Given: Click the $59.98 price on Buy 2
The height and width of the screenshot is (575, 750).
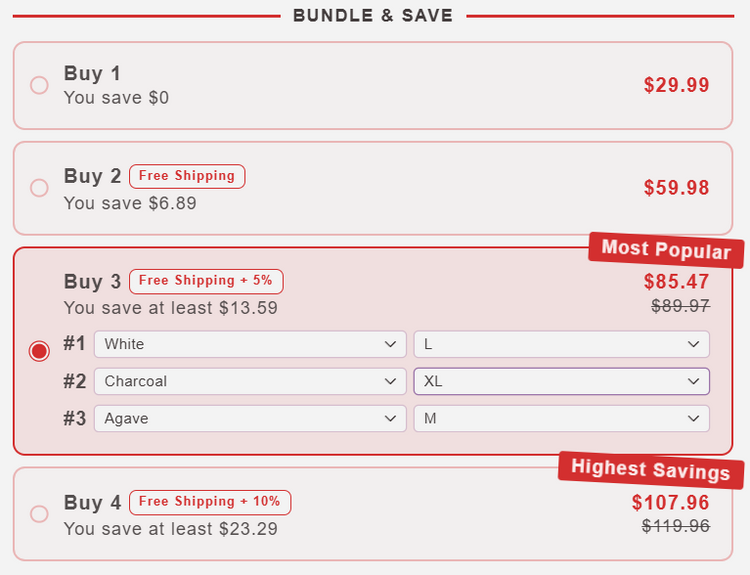Looking at the screenshot, I should (676, 188).
